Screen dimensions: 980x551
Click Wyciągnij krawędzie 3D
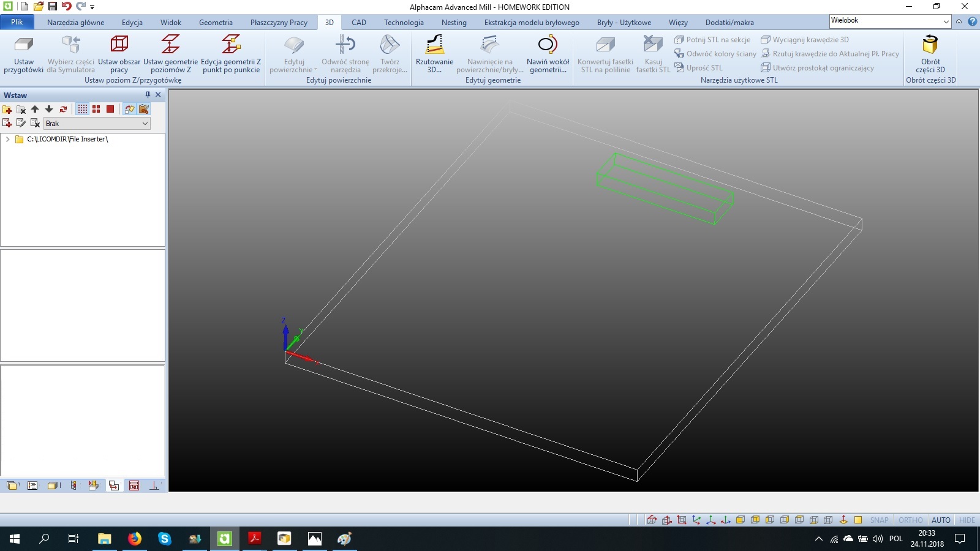point(805,40)
